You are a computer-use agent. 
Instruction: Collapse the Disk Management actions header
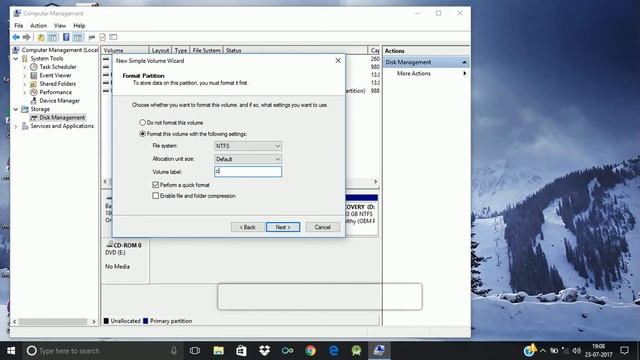click(464, 62)
